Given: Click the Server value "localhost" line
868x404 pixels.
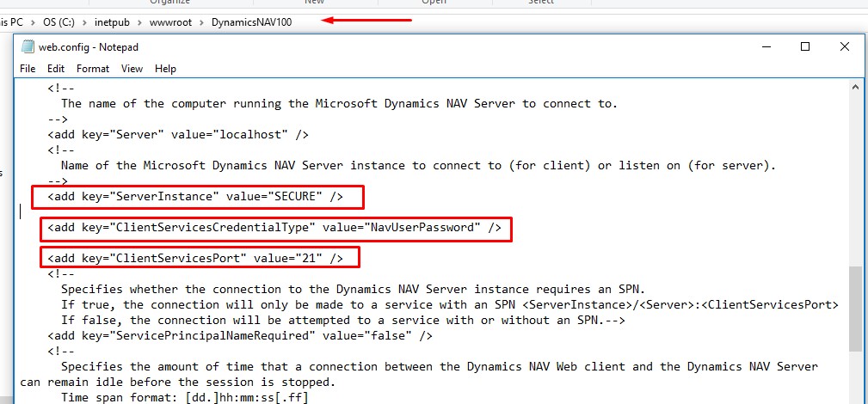Looking at the screenshot, I should click(178, 134).
